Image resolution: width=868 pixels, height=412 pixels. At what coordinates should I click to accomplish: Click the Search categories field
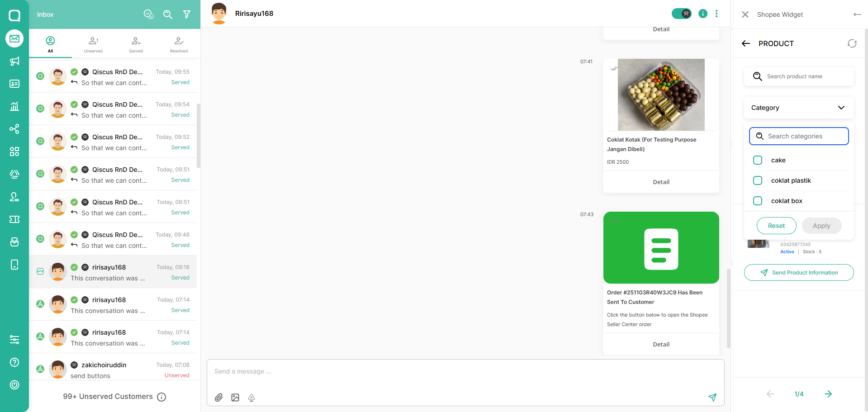click(x=799, y=136)
